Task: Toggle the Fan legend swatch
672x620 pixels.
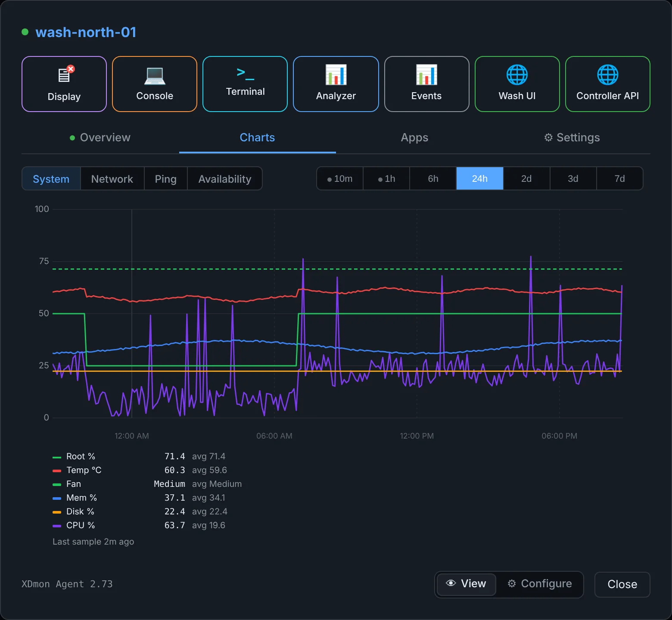Action: (x=57, y=485)
